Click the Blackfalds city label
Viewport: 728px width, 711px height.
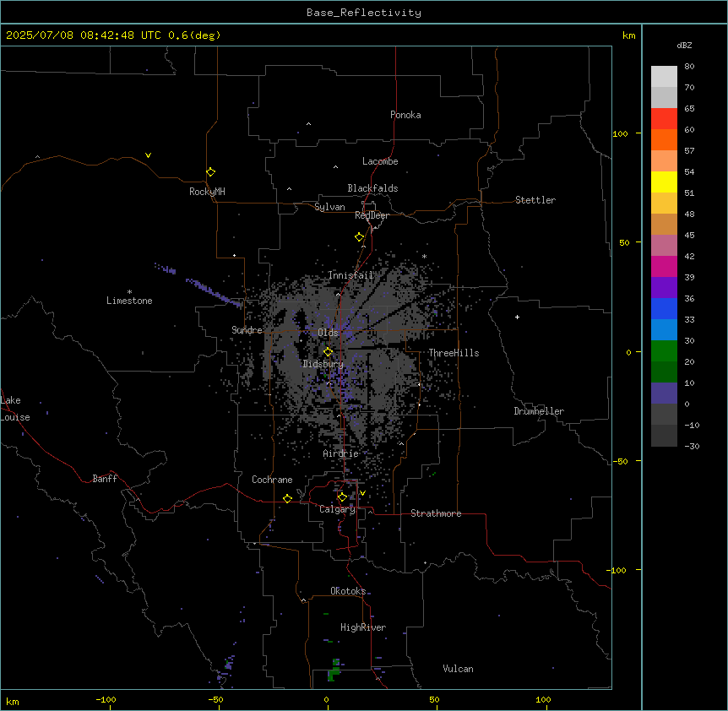372,188
